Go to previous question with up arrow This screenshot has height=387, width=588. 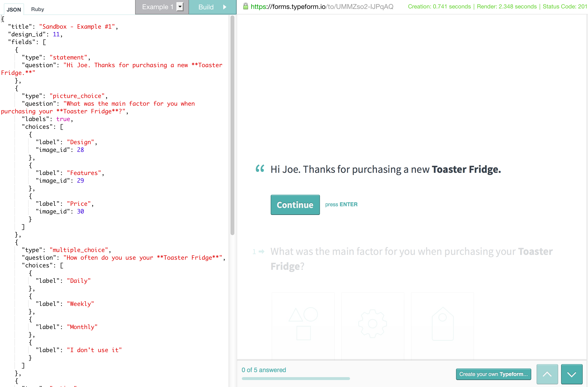(547, 374)
